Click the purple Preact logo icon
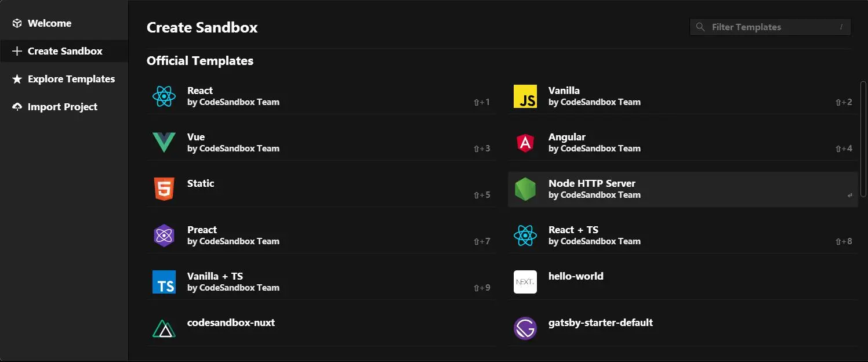 [x=164, y=236]
